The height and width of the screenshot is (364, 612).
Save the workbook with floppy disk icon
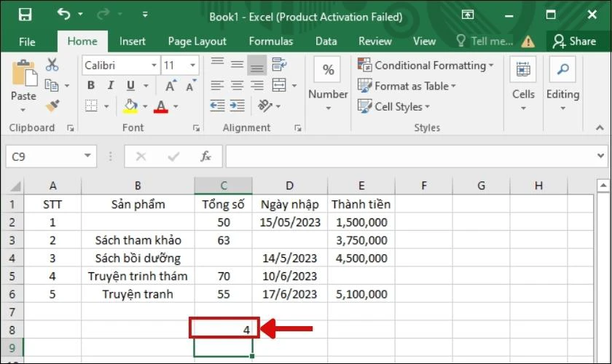pos(25,15)
